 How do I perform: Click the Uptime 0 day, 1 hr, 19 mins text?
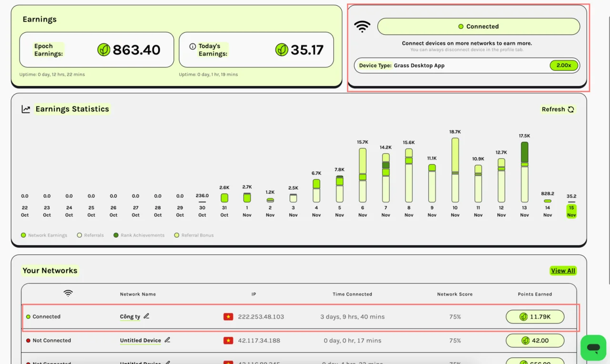click(208, 74)
